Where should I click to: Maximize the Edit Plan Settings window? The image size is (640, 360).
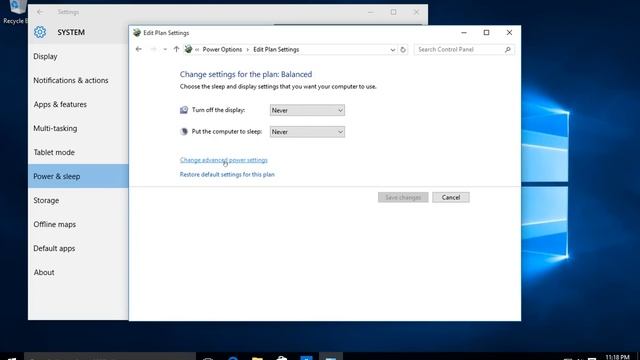(486, 33)
